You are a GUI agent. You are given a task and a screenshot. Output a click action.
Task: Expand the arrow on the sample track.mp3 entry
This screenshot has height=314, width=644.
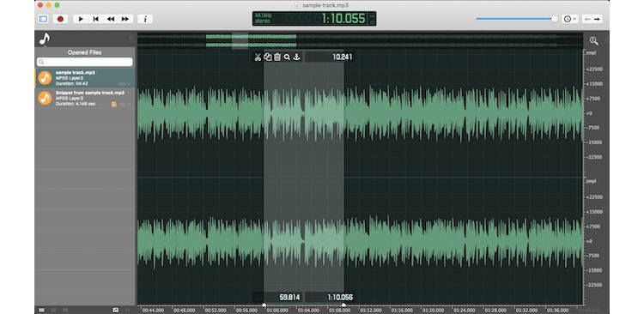click(x=129, y=84)
